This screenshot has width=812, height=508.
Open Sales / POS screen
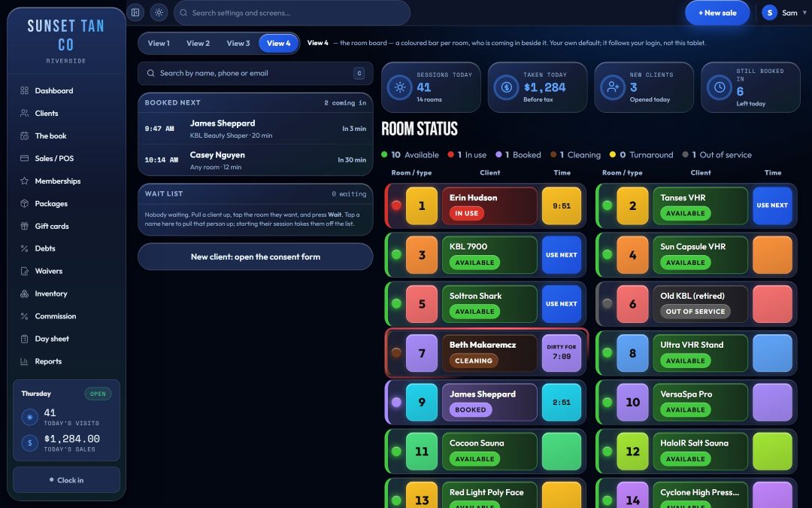point(66,158)
